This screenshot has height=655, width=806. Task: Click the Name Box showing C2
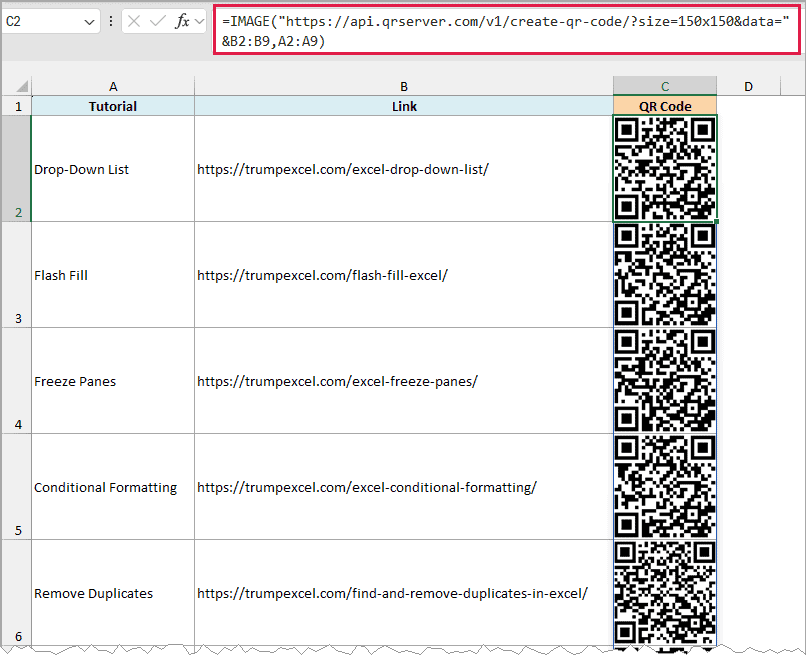pyautogui.click(x=50, y=22)
